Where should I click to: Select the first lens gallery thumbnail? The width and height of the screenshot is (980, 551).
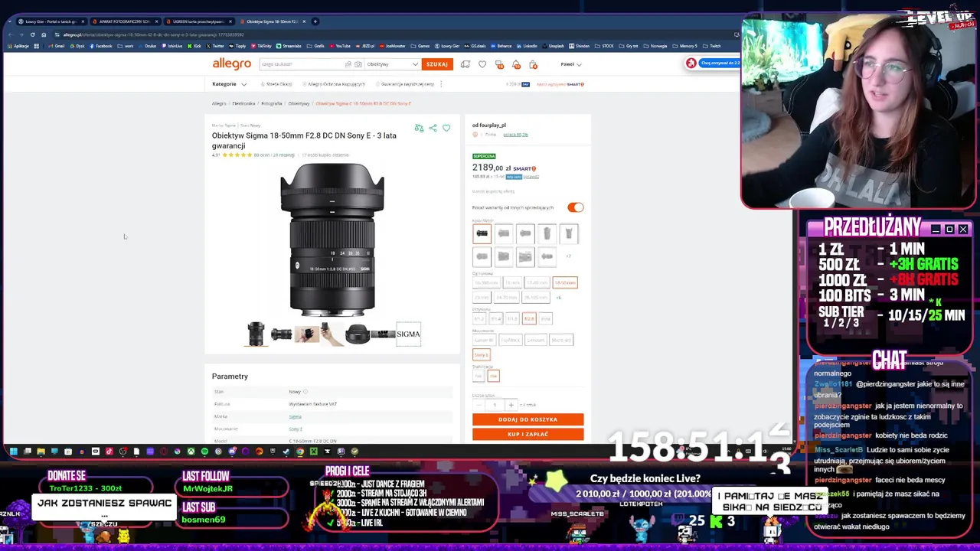tap(256, 334)
